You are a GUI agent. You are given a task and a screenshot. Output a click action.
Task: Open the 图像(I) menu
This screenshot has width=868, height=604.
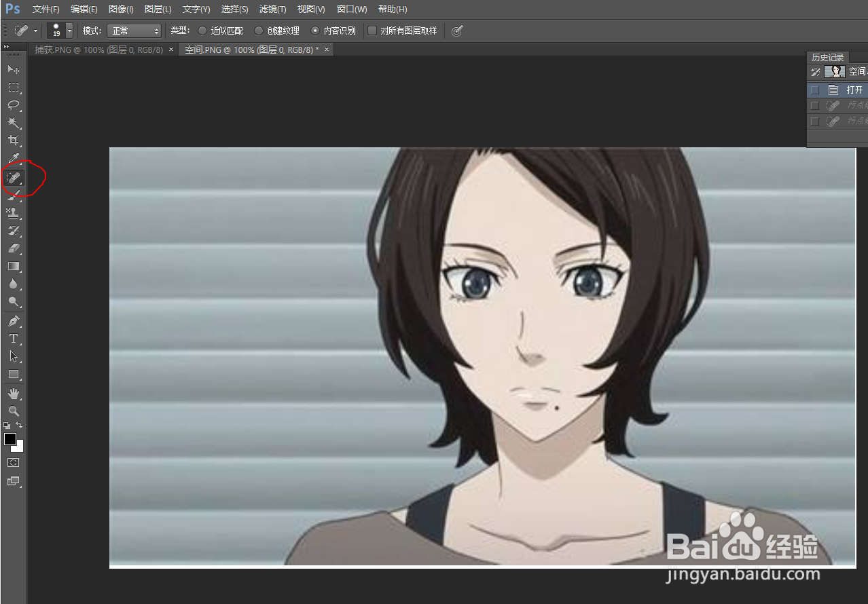click(121, 10)
